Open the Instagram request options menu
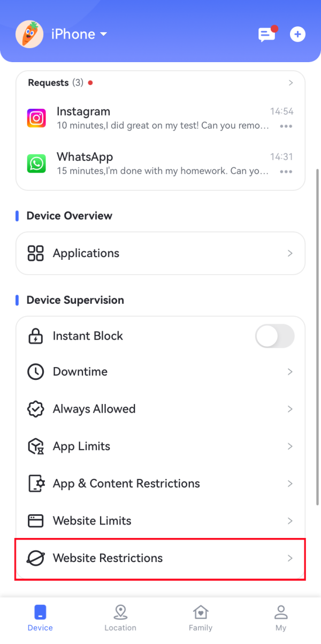The image size is (321, 644). pyautogui.click(x=286, y=126)
